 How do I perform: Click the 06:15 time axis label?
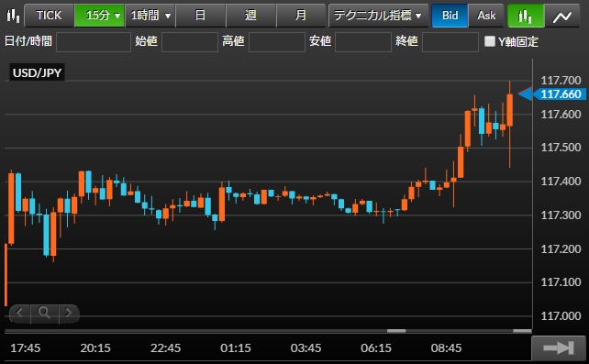[x=376, y=347]
